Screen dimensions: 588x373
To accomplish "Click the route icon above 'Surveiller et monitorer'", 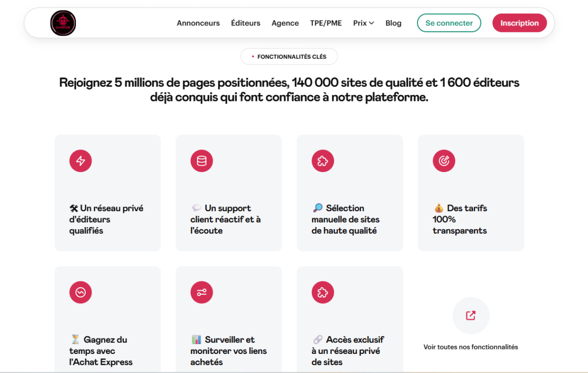I will tap(201, 292).
